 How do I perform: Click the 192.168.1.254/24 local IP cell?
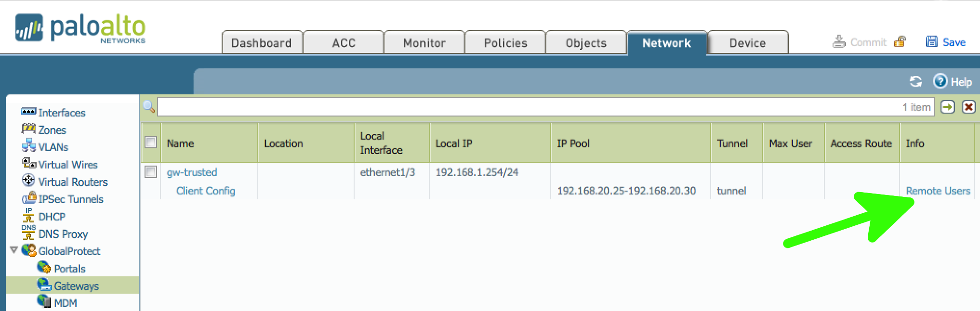tap(477, 172)
